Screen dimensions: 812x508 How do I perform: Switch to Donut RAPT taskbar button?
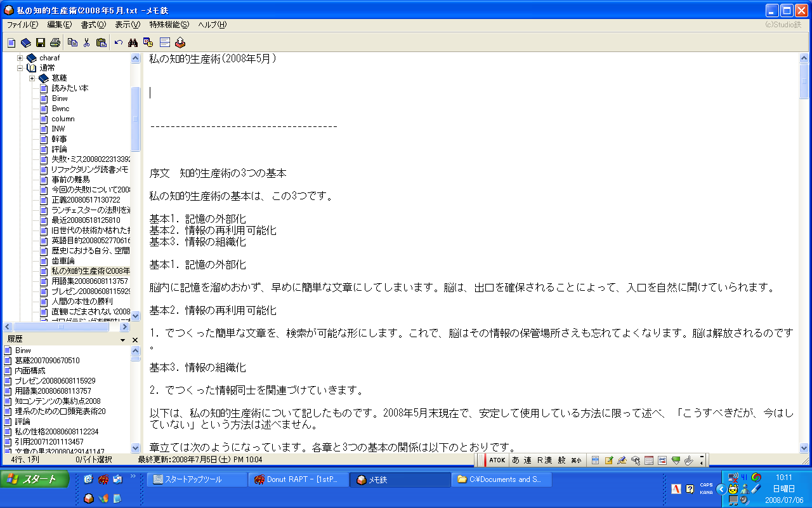(x=298, y=479)
